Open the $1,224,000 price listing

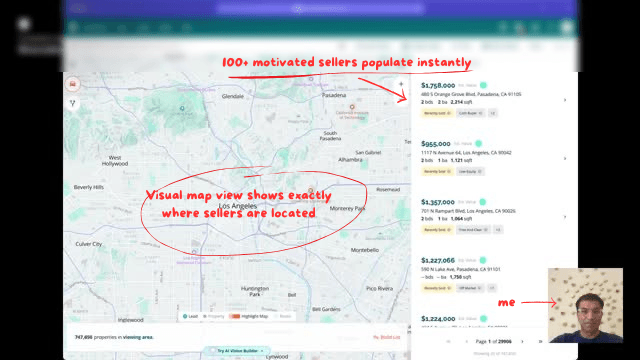tap(438, 319)
